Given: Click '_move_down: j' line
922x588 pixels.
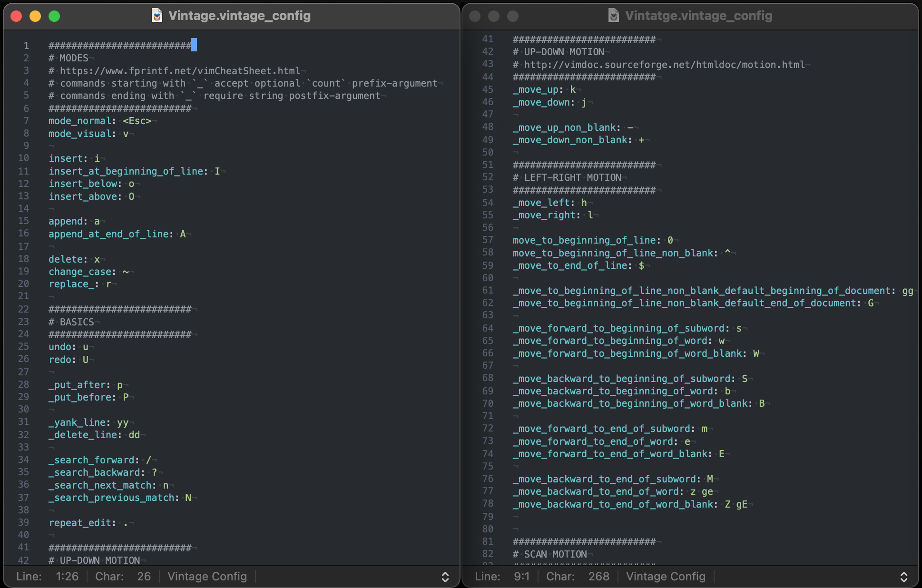Looking at the screenshot, I should point(550,102).
